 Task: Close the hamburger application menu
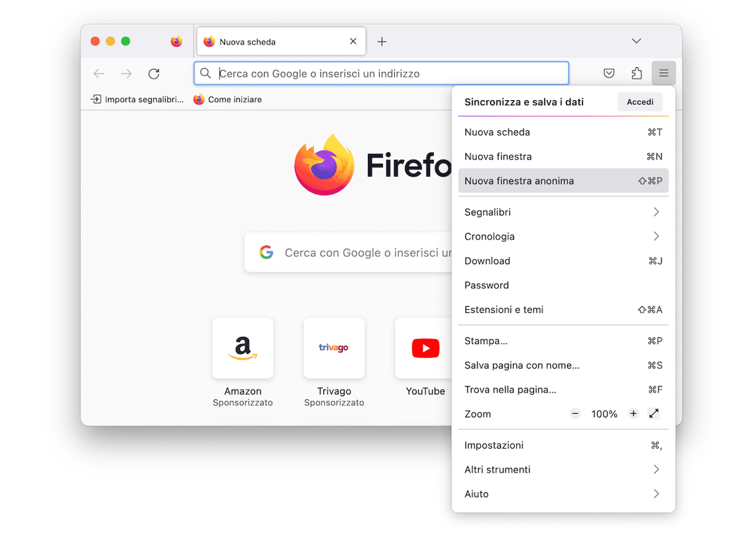pyautogui.click(x=663, y=73)
